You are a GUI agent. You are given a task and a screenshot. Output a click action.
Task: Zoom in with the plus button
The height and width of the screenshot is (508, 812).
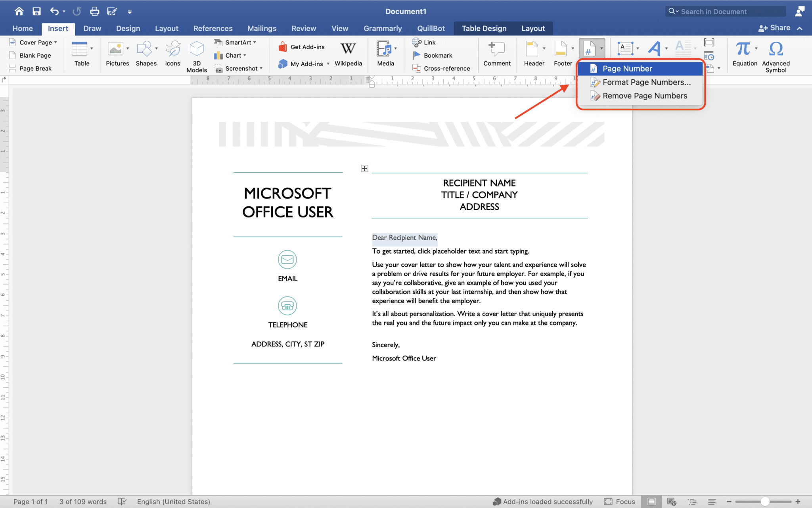[798, 502]
